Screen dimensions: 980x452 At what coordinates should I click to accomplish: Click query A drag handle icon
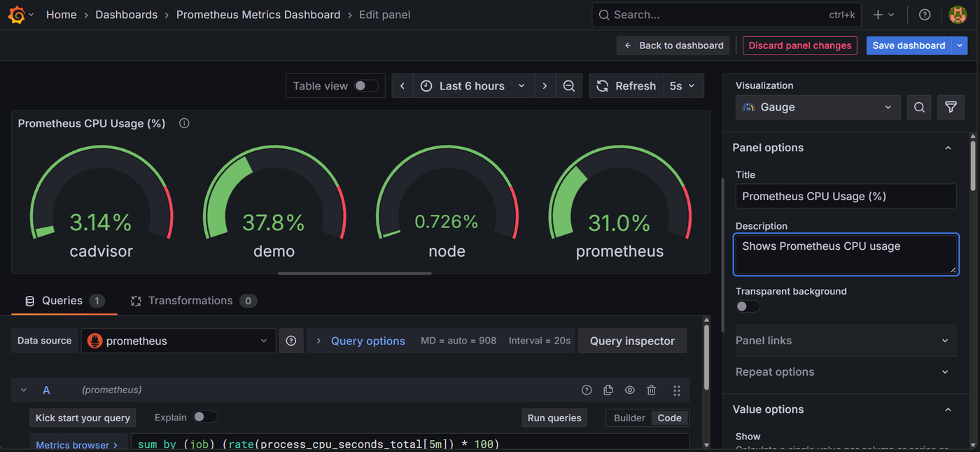point(676,390)
